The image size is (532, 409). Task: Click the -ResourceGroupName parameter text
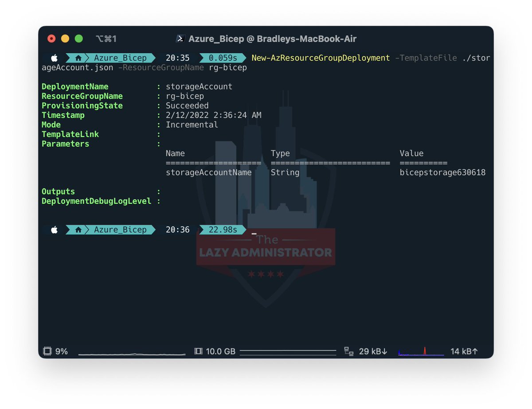coord(161,68)
